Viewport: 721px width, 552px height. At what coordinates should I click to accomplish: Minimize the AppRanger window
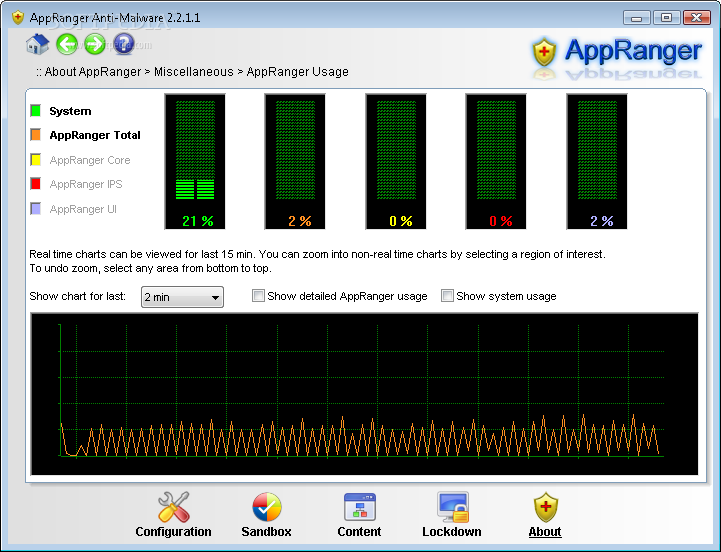click(x=636, y=18)
